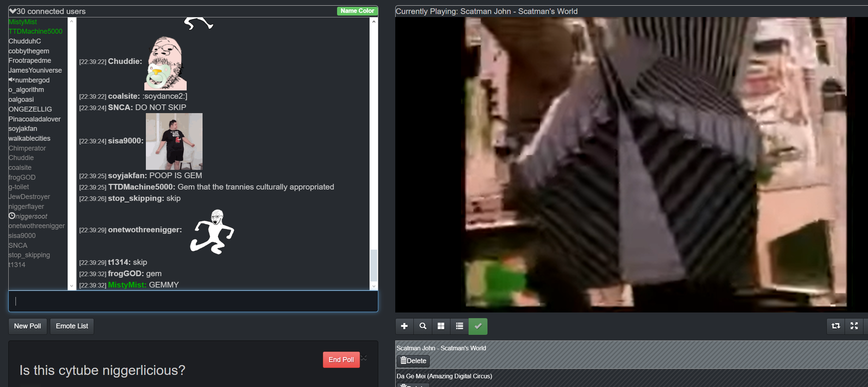Viewport: 868px width, 387px height.
Task: Select Scatman John playlist entry
Action: coord(631,354)
